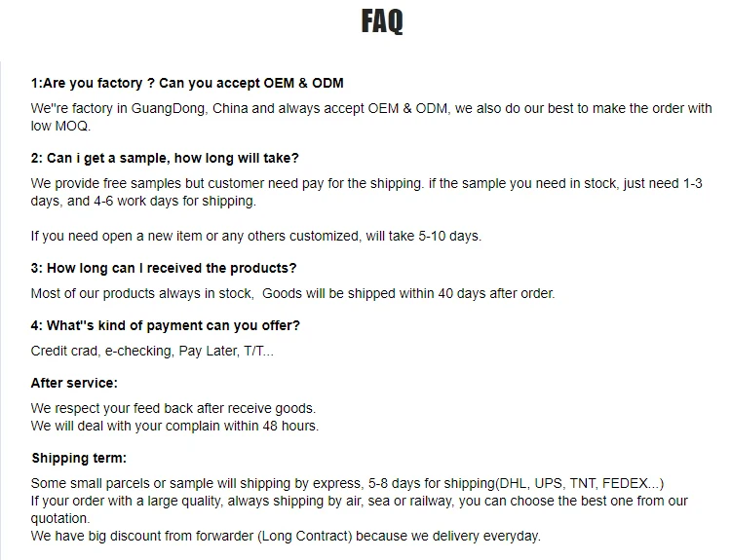Screen dimensions: 731x560
Task: Click the answer mentioning GuangDong, China
Action: pos(371,108)
